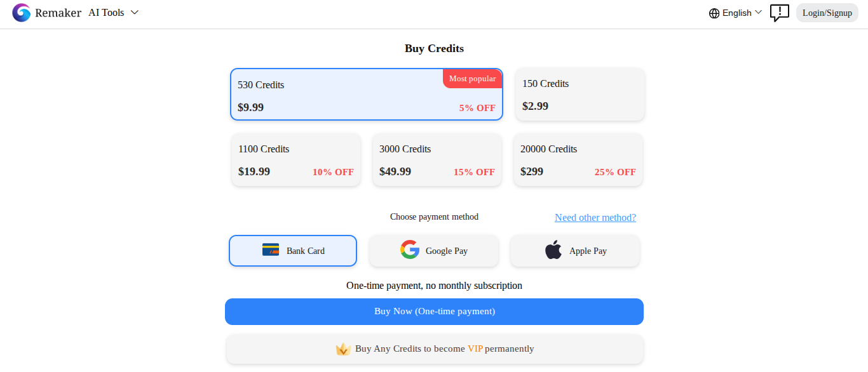Click the Remaker swirl logo icon
This screenshot has width=868, height=372.
[x=22, y=13]
